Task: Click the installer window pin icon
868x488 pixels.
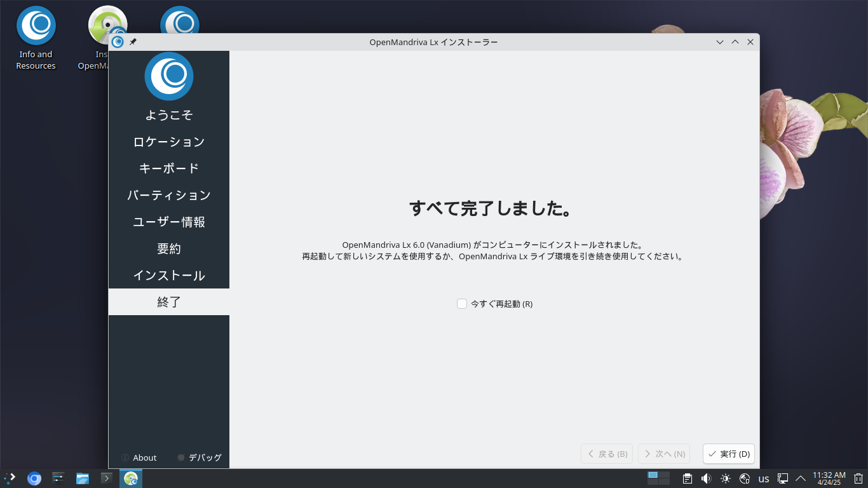Action: (133, 42)
